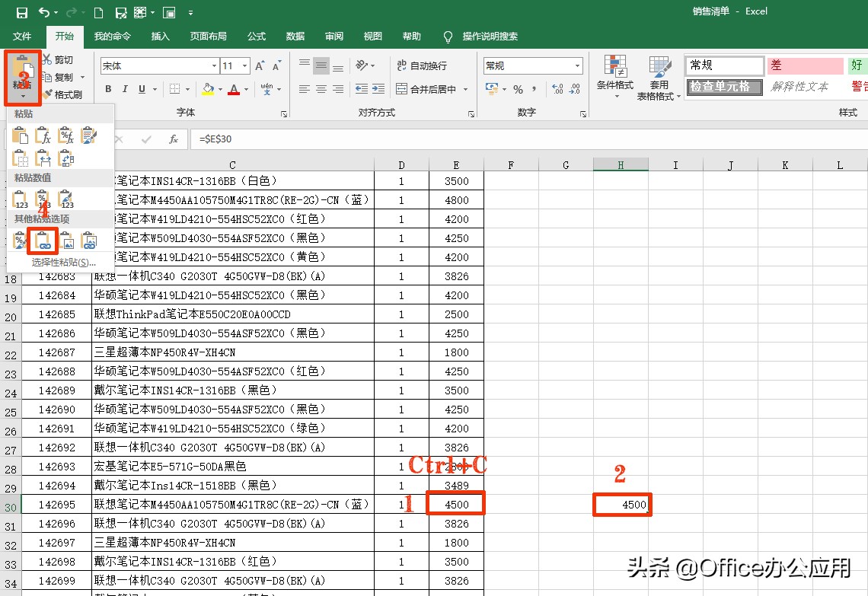The height and width of the screenshot is (596, 868).
Task: Open the 文件 tab
Action: (22, 36)
